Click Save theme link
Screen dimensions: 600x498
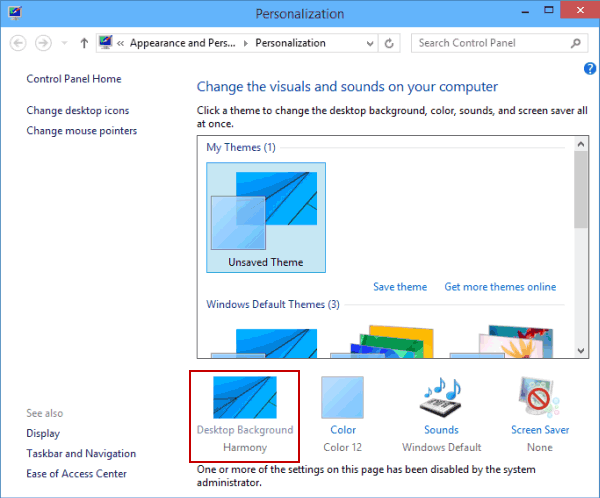tap(400, 287)
